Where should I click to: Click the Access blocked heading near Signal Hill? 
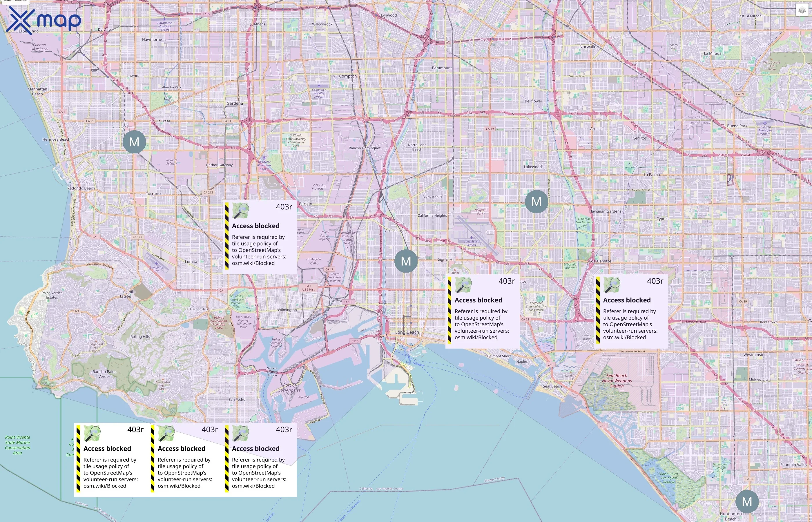coord(478,300)
